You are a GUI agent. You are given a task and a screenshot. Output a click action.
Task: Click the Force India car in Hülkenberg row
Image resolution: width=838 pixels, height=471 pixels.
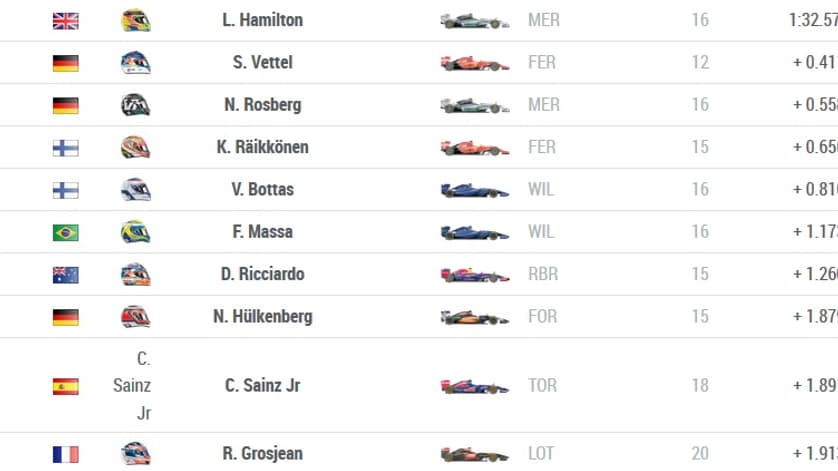click(x=475, y=317)
